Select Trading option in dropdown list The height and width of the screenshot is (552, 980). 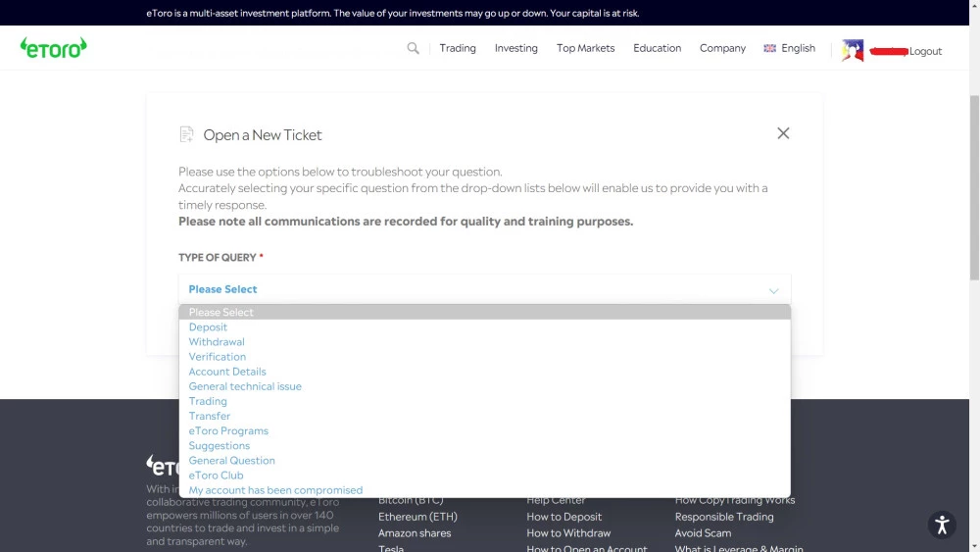[484, 401]
